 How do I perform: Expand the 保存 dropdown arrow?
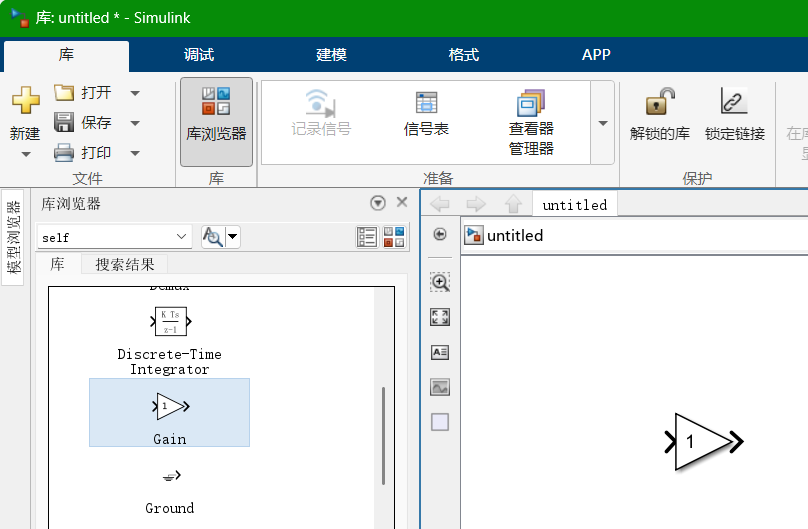135,123
